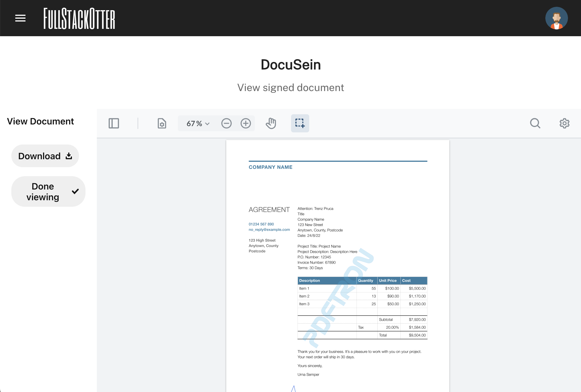This screenshot has height=392, width=581.
Task: Open the hamburger navigation menu
Action: (x=20, y=18)
